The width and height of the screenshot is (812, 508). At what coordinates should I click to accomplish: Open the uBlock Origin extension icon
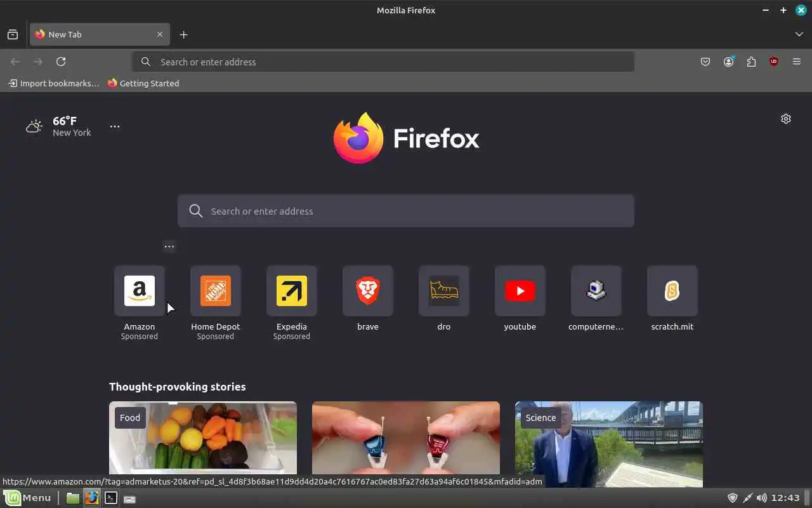(x=774, y=62)
